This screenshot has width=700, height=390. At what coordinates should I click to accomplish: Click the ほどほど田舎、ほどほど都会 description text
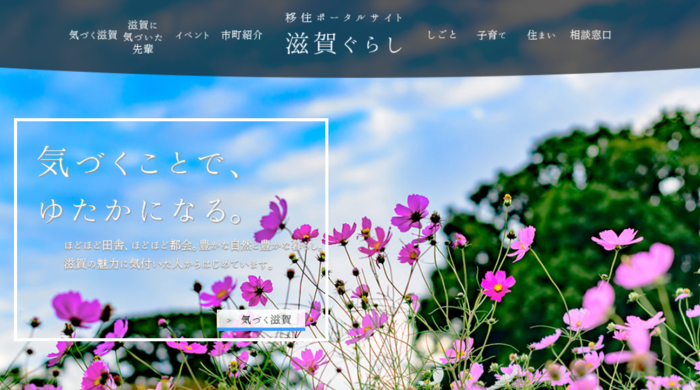tap(193, 245)
